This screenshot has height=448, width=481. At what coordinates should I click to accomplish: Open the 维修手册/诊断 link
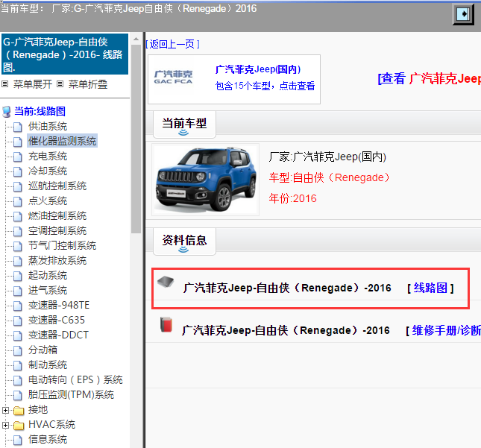(447, 330)
